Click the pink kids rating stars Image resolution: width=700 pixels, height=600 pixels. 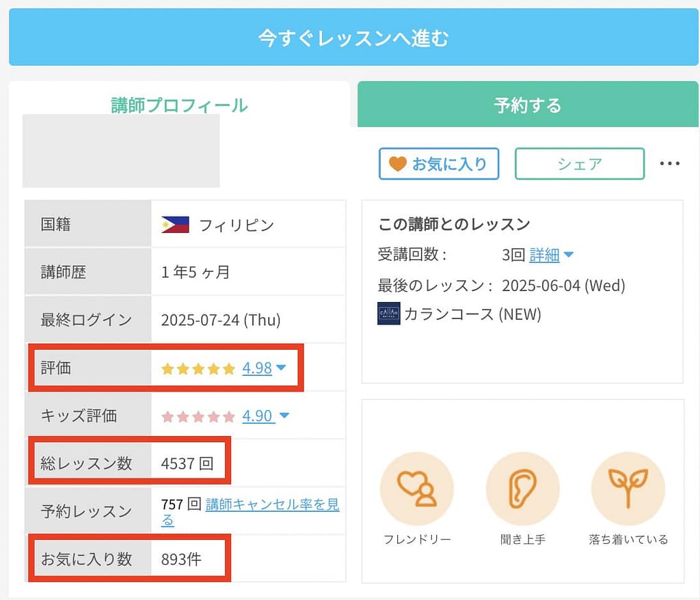[198, 416]
